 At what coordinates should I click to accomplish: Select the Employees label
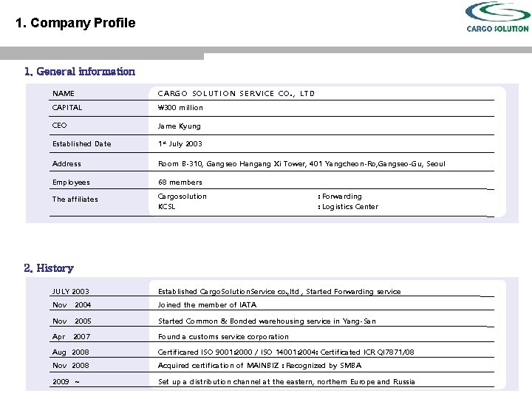tap(71, 183)
